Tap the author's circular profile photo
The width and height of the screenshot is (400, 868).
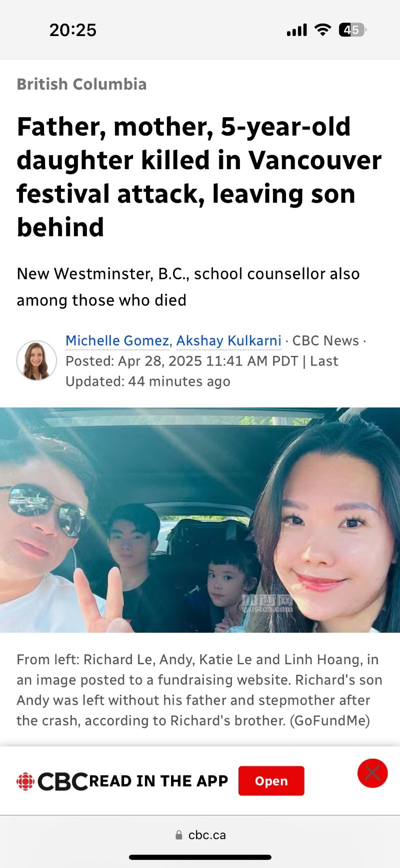(36, 360)
